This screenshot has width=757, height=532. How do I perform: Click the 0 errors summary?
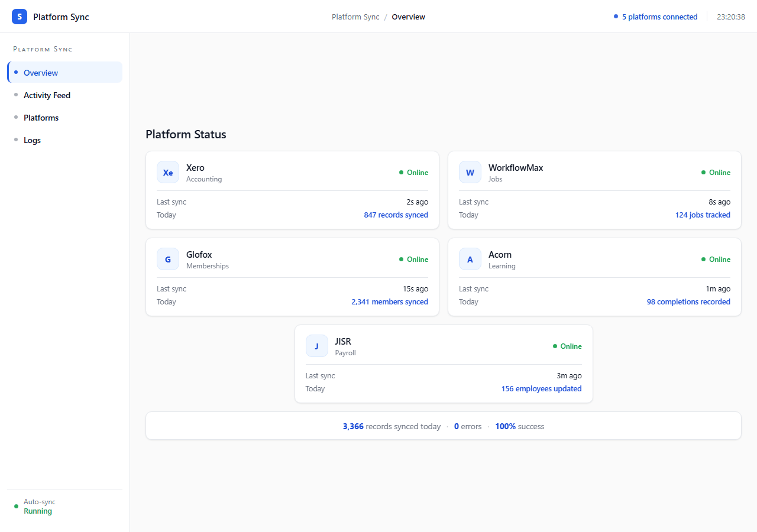[468, 426]
